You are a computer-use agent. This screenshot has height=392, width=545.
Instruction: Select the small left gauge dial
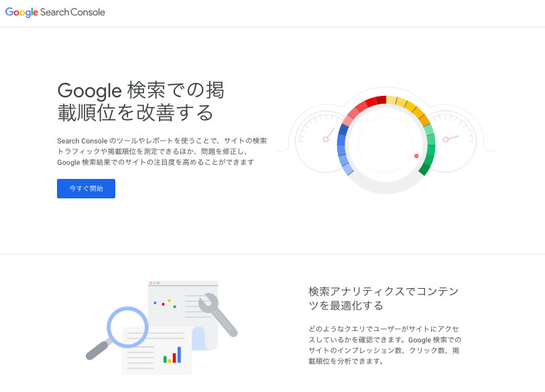click(315, 138)
